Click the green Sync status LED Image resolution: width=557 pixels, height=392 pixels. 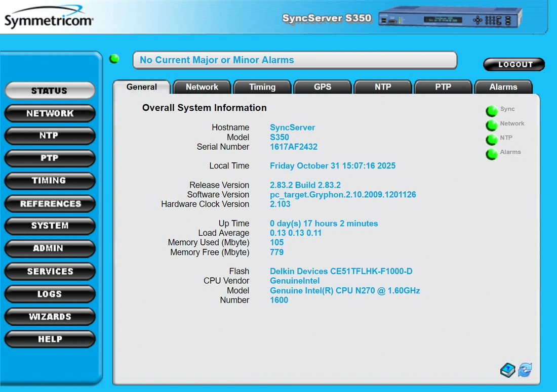point(491,111)
